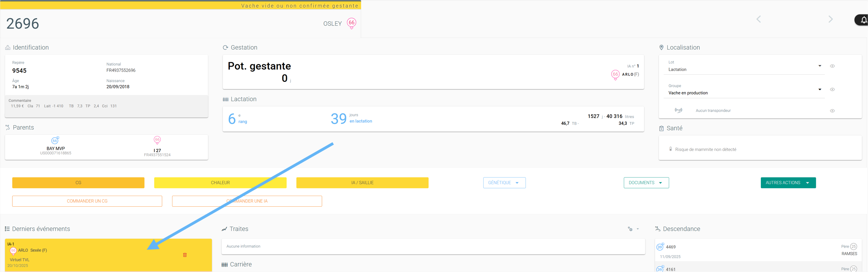Click the mastitis risk thermometer icon
Image resolution: width=868 pixels, height=272 pixels.
tap(670, 149)
